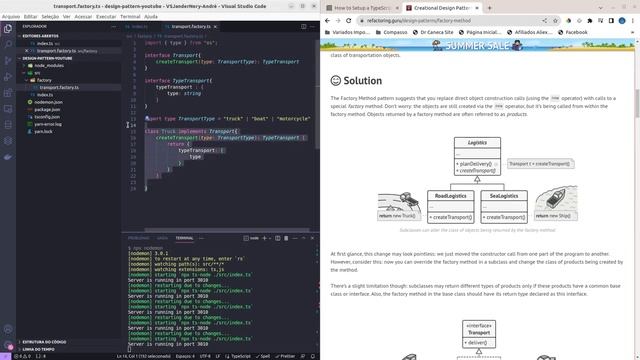The width and height of the screenshot is (640, 360).
Task: Open the Source Control view in activity bar
Action: (8, 61)
